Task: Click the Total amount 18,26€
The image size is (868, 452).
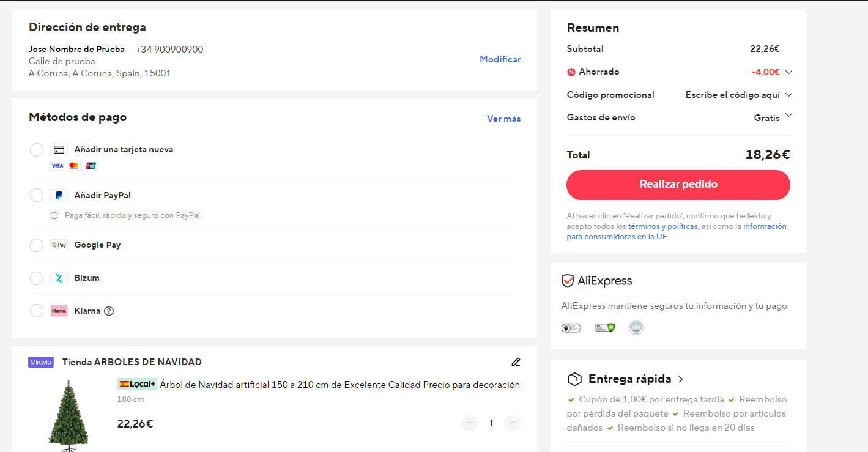Action: (x=768, y=155)
